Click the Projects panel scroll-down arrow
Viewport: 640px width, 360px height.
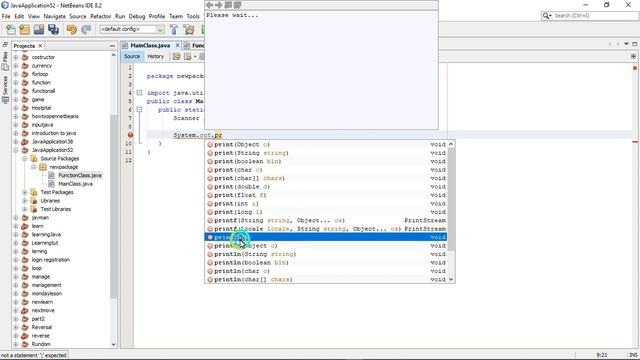[113, 344]
